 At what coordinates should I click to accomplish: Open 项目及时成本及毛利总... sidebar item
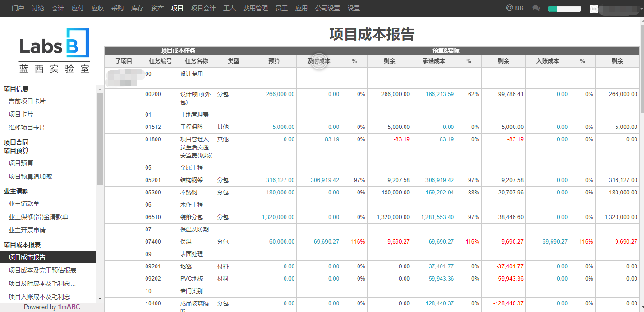tap(42, 284)
